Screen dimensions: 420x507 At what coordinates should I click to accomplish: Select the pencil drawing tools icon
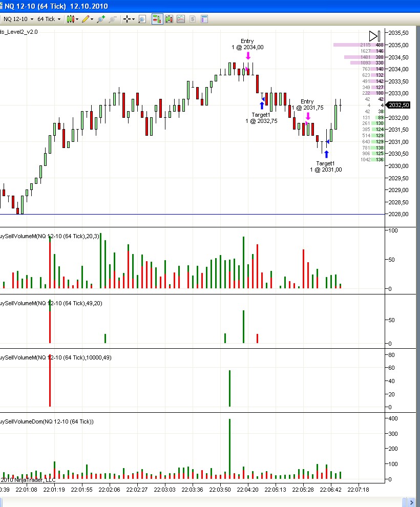pos(85,19)
